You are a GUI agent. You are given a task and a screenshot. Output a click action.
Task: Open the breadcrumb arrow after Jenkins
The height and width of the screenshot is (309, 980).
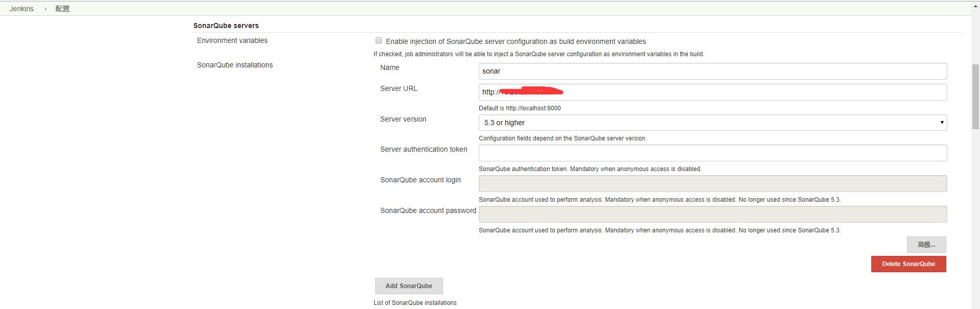(x=45, y=9)
